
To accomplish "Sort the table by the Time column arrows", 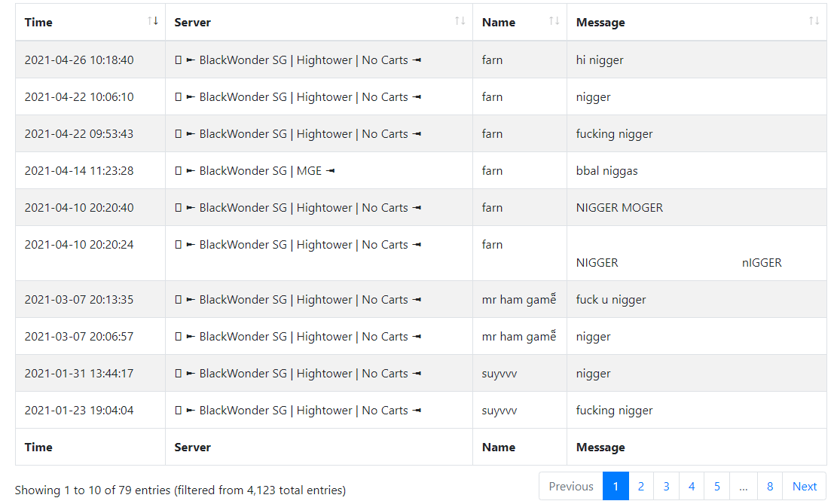I will [x=153, y=21].
